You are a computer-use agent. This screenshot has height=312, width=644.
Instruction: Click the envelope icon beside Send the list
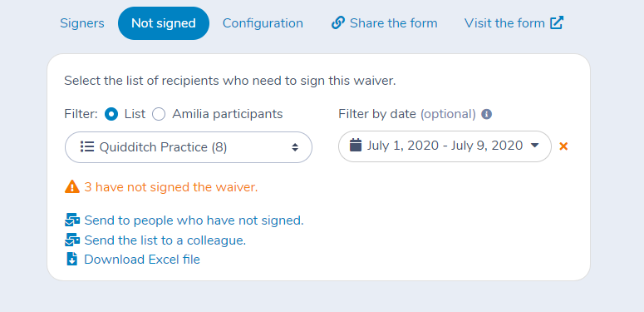pos(71,240)
